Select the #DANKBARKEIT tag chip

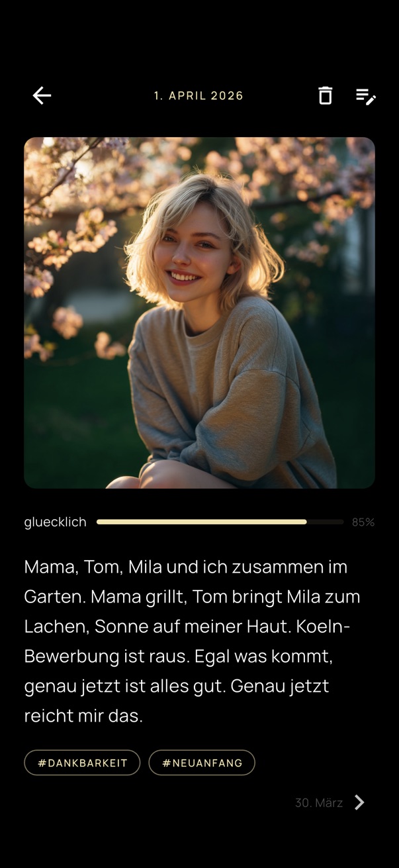click(x=82, y=763)
